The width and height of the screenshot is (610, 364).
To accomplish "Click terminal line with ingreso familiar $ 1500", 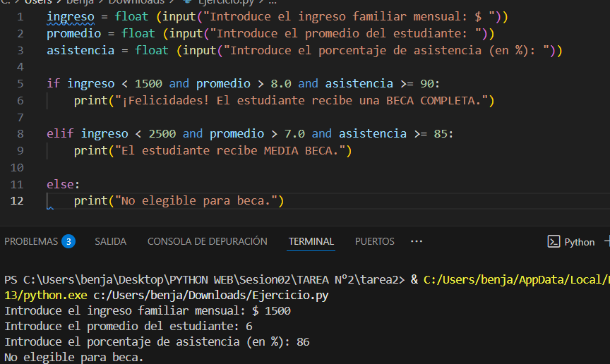I will tap(148, 310).
